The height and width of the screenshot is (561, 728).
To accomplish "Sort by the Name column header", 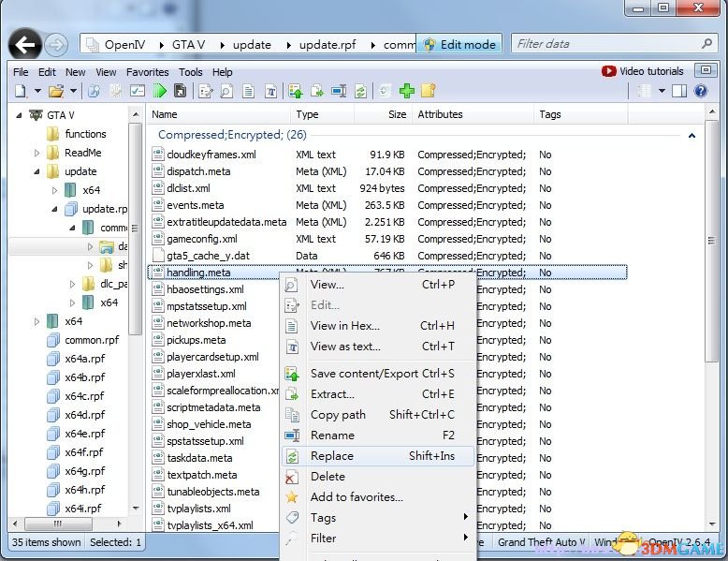I will (218, 114).
